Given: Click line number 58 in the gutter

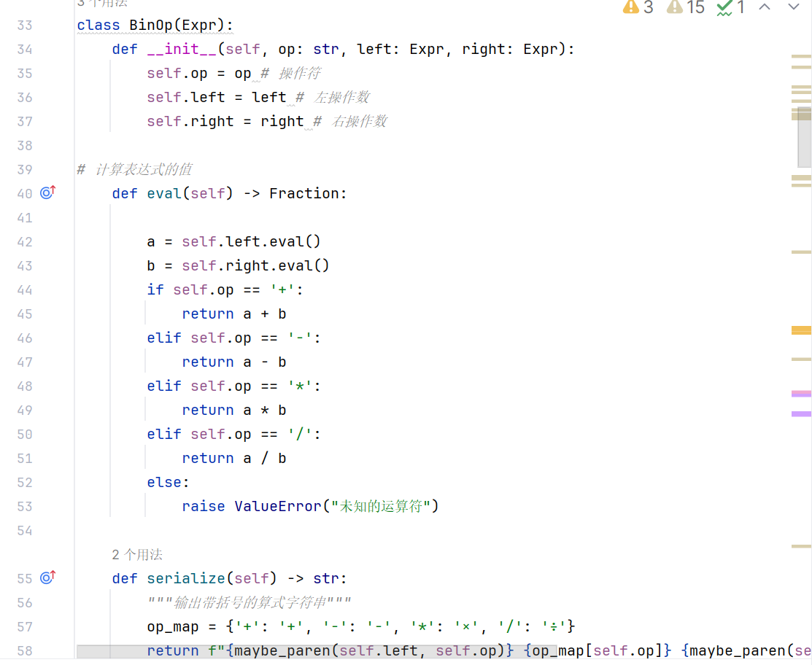Looking at the screenshot, I should [24, 650].
